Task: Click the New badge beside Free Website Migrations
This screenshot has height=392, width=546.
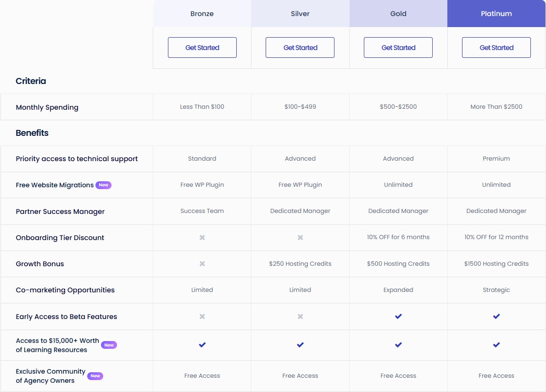Action: point(104,185)
